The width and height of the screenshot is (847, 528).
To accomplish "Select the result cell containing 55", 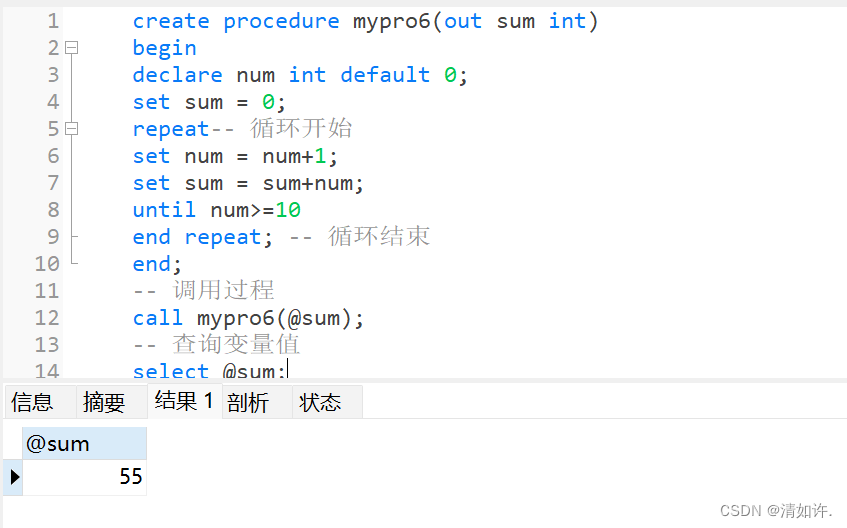I will [84, 477].
